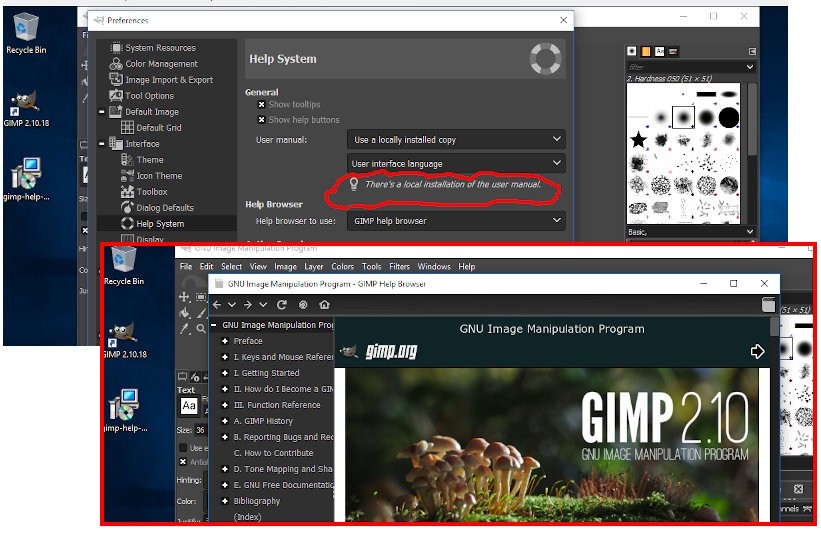Open GIMP History appendix
The image size is (821, 537).
(263, 421)
